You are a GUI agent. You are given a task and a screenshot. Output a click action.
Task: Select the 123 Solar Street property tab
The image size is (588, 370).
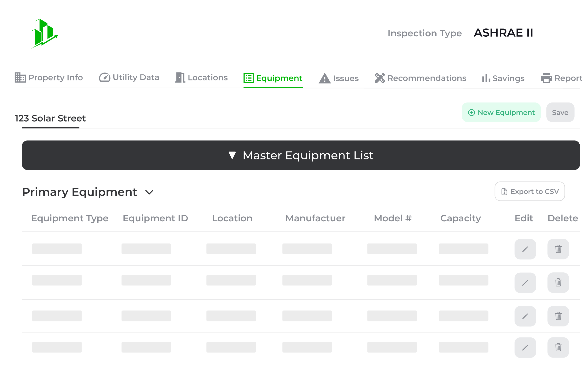click(x=50, y=118)
